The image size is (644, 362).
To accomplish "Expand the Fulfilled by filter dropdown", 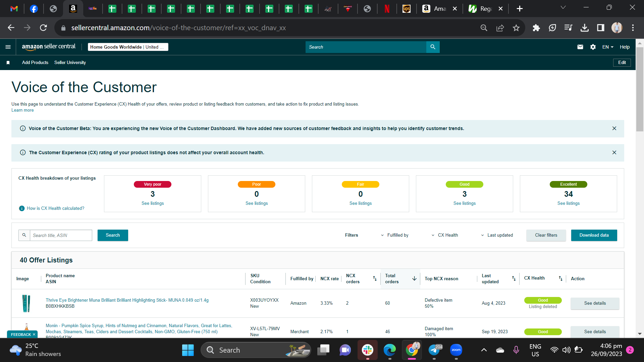I will (395, 235).
